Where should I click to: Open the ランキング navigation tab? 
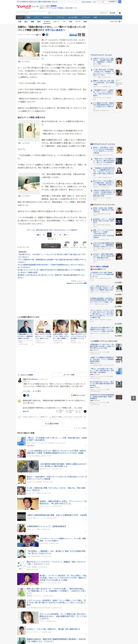point(86,17)
